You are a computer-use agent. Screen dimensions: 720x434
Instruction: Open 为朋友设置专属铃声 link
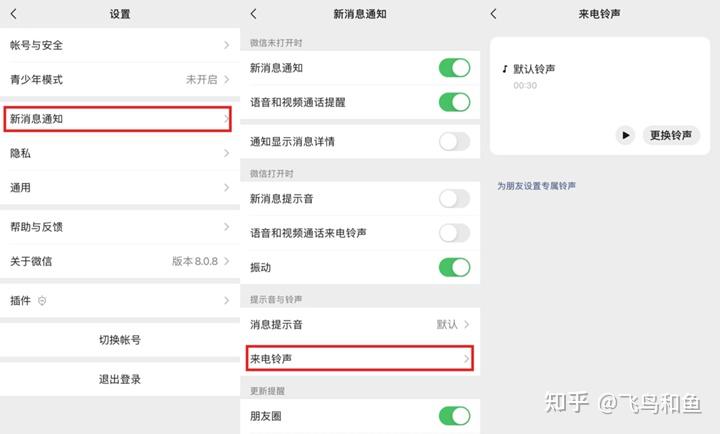coord(536,186)
